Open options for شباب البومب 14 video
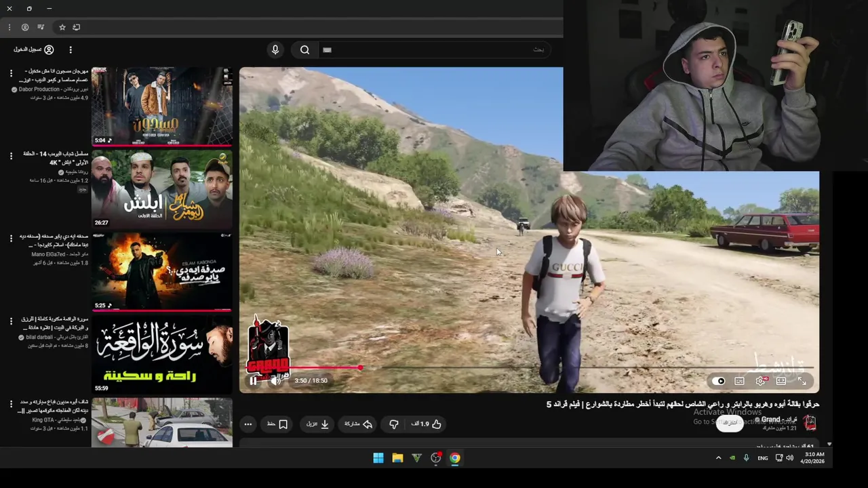The height and width of the screenshot is (488, 868). coord(11,155)
